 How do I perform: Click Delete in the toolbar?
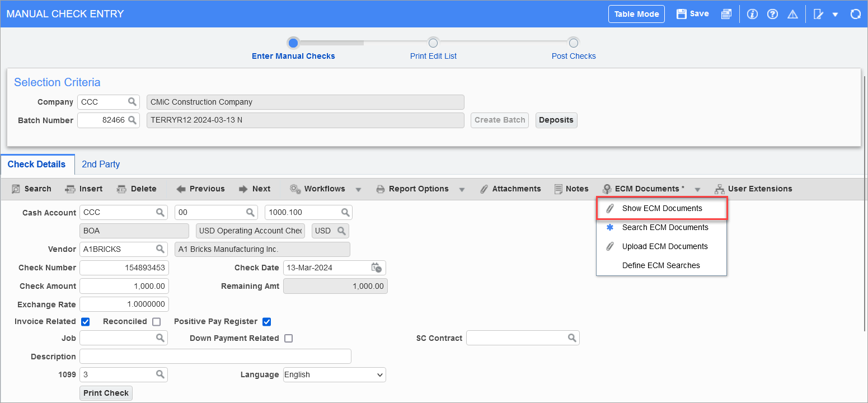(x=137, y=189)
